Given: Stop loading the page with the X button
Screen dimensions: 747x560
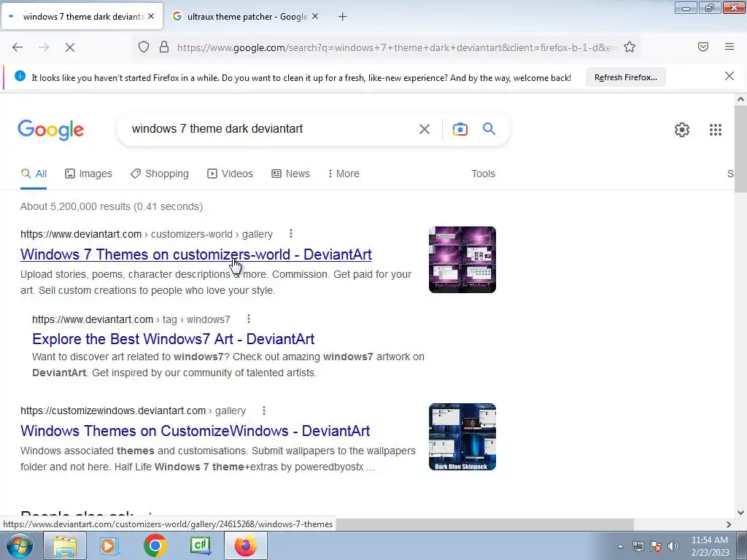Looking at the screenshot, I should (x=70, y=47).
